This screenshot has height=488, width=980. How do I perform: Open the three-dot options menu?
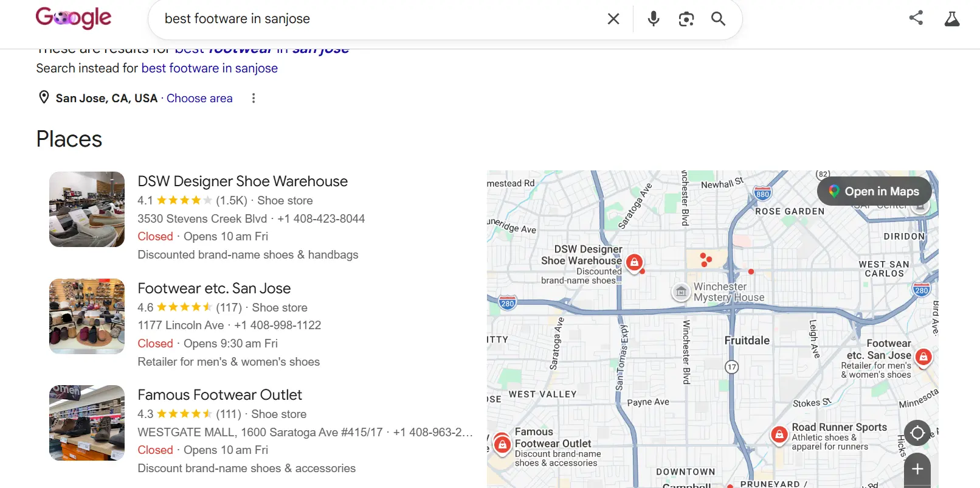(254, 98)
